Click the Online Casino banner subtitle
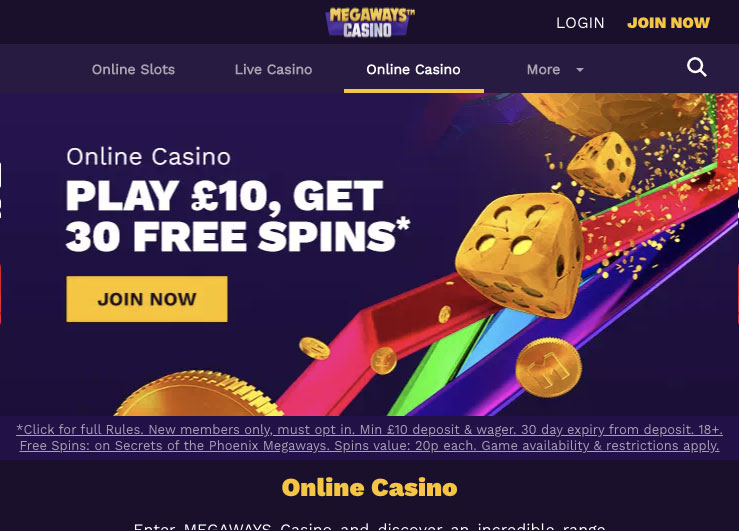This screenshot has height=531, width=739. point(148,157)
